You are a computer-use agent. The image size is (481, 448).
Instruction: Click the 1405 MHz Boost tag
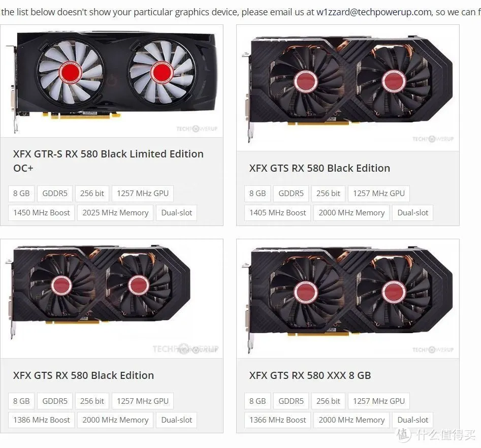pos(278,213)
